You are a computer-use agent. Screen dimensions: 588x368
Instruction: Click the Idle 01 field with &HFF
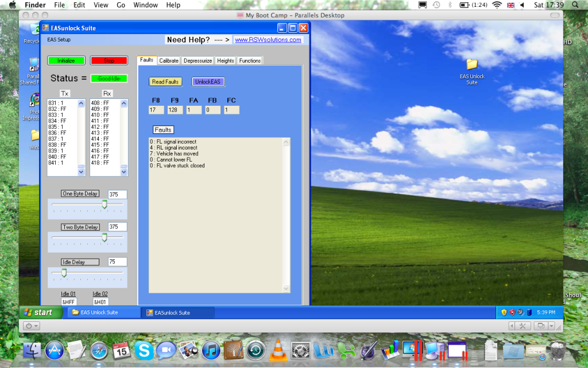[x=69, y=302]
